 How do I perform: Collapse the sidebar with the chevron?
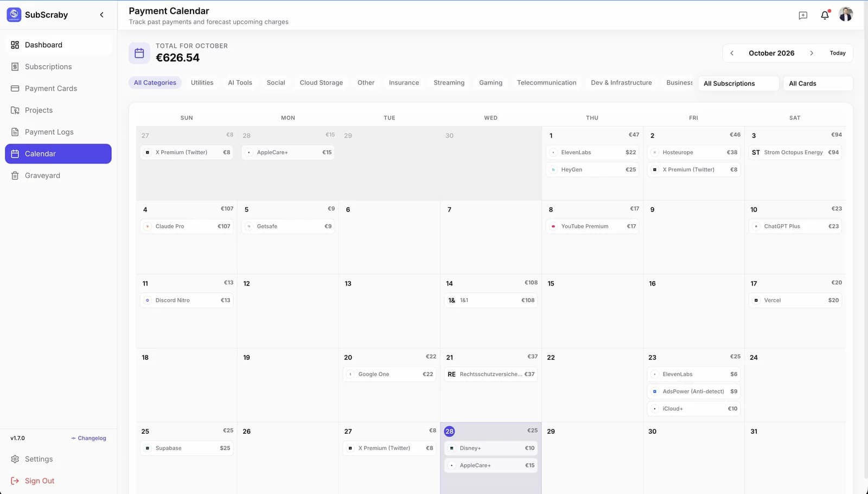(x=101, y=15)
